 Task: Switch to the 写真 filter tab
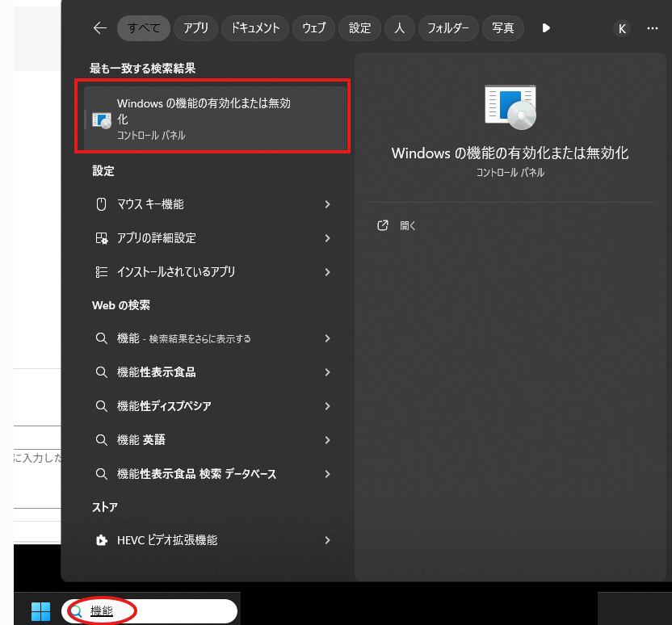pyautogui.click(x=503, y=28)
